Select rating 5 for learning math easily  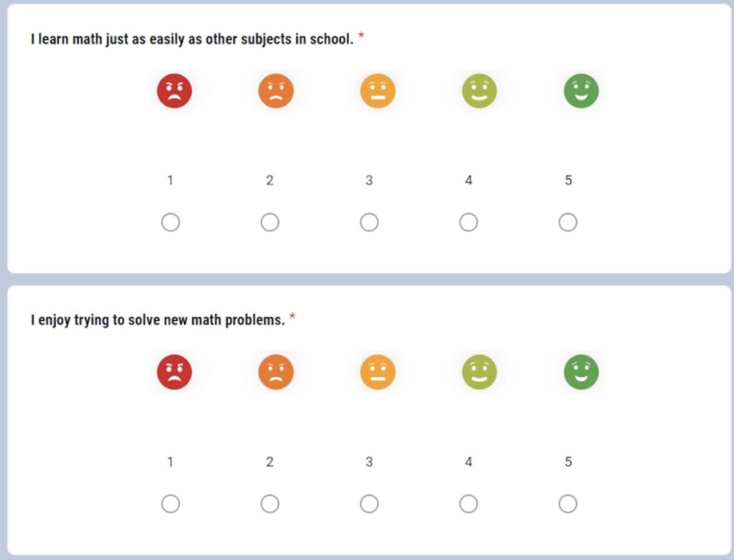pyautogui.click(x=568, y=223)
